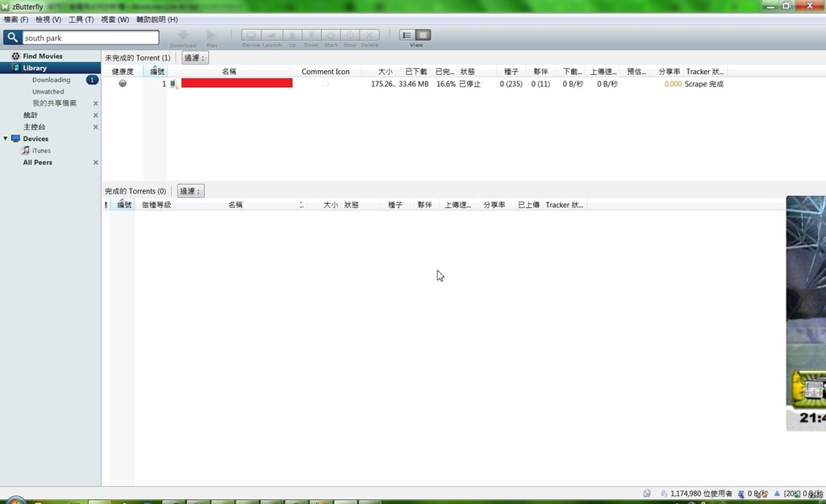Sort by Comment Icon column header
The height and width of the screenshot is (504, 826).
[x=326, y=72]
